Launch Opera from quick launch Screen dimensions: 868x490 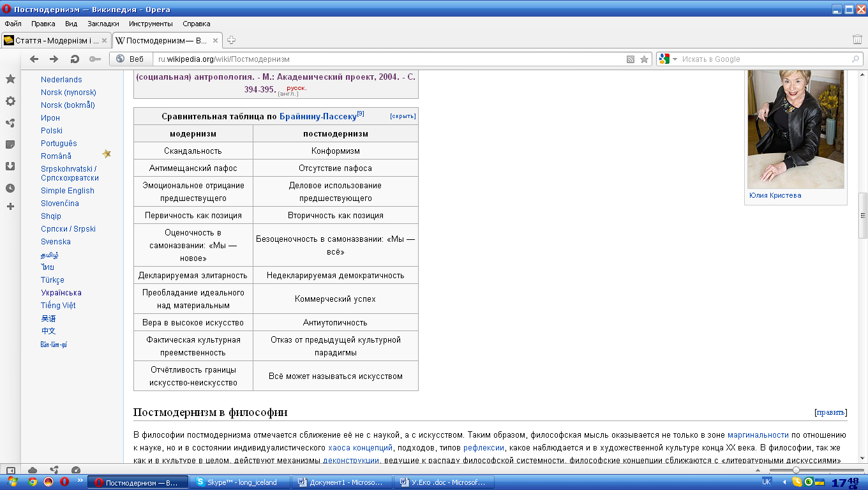click(x=64, y=482)
